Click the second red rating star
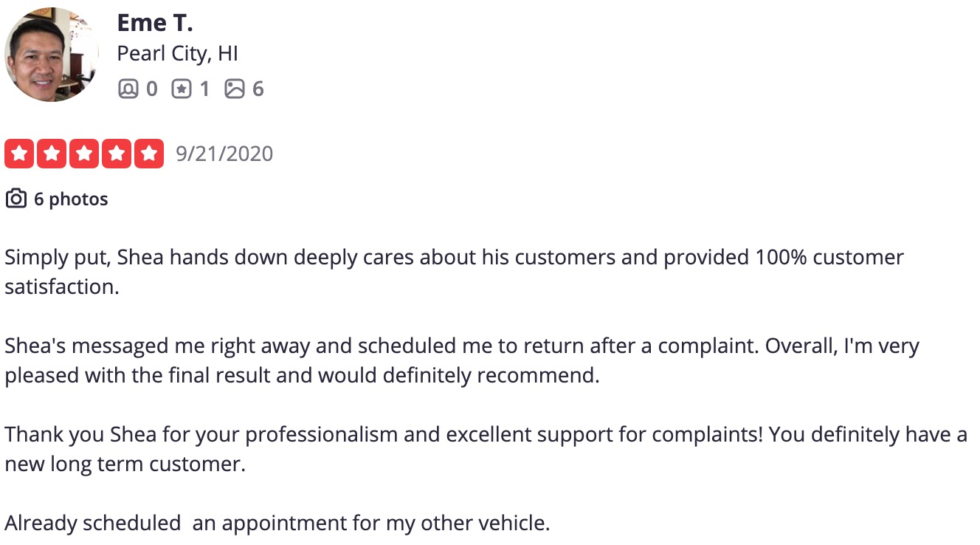This screenshot has height=545, width=980. (52, 154)
